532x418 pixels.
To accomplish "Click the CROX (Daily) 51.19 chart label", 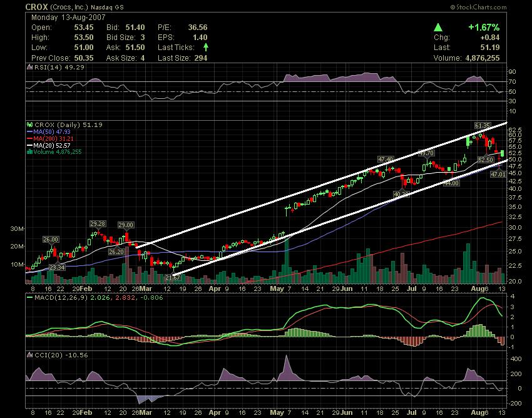I will point(69,125).
